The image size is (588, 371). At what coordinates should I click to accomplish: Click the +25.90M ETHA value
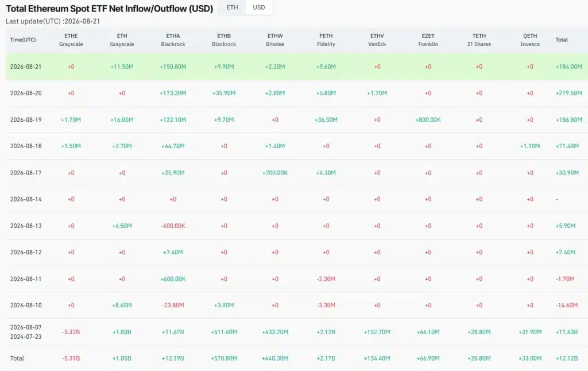[x=173, y=173]
